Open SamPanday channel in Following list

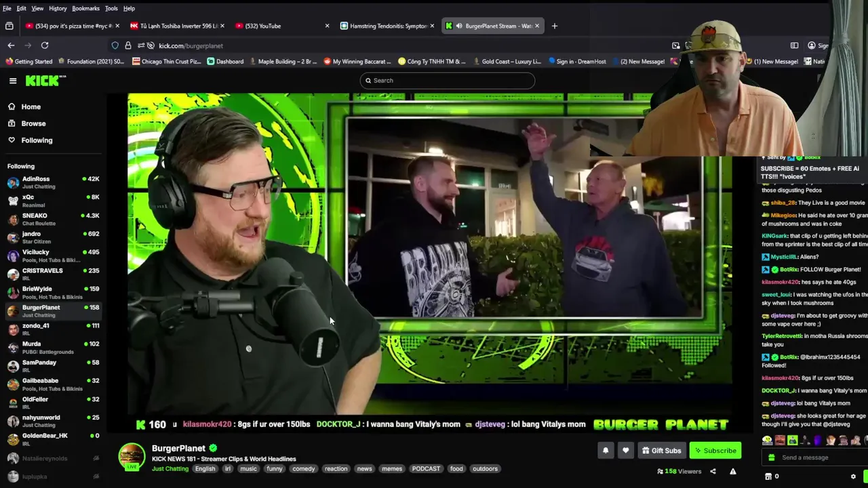(x=53, y=365)
